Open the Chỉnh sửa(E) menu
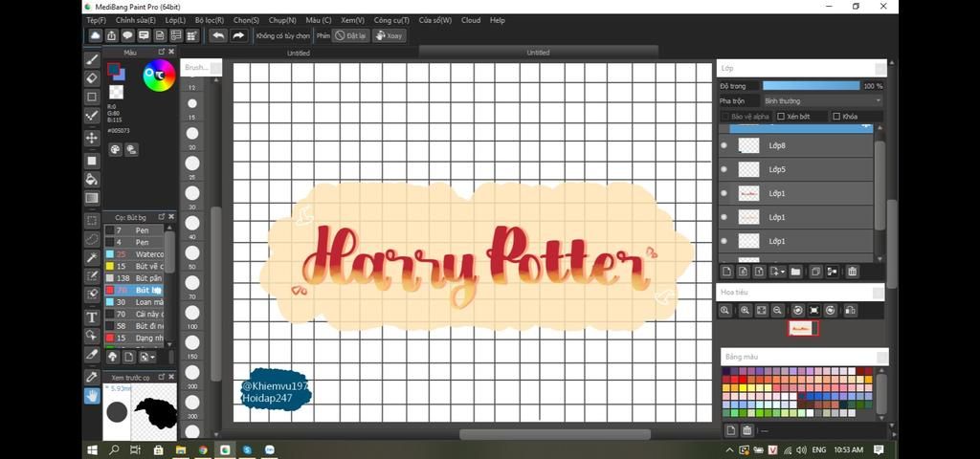 tap(136, 21)
